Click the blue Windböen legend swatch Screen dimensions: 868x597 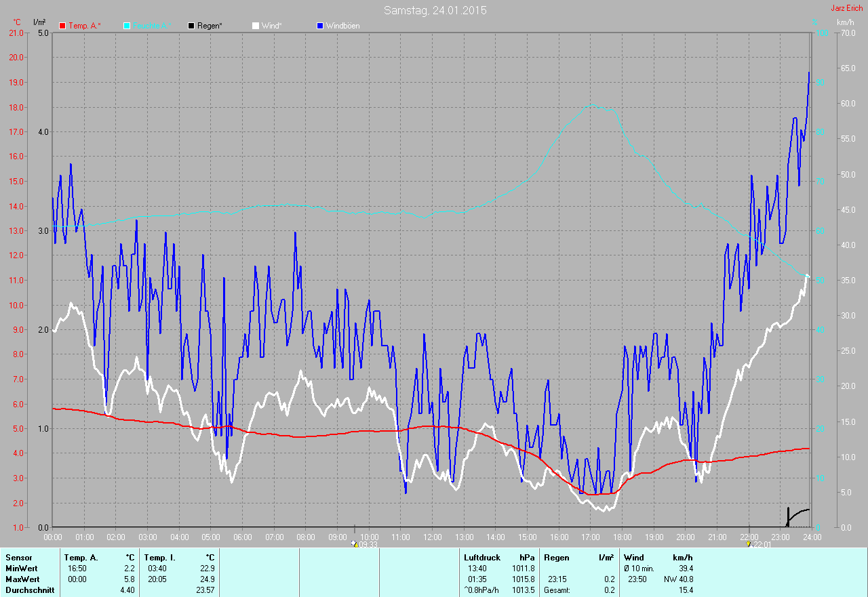321,26
